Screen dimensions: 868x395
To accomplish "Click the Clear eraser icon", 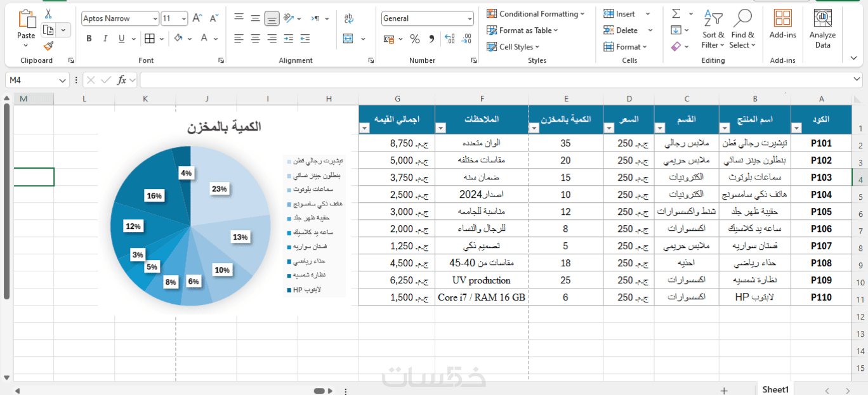I will [676, 46].
